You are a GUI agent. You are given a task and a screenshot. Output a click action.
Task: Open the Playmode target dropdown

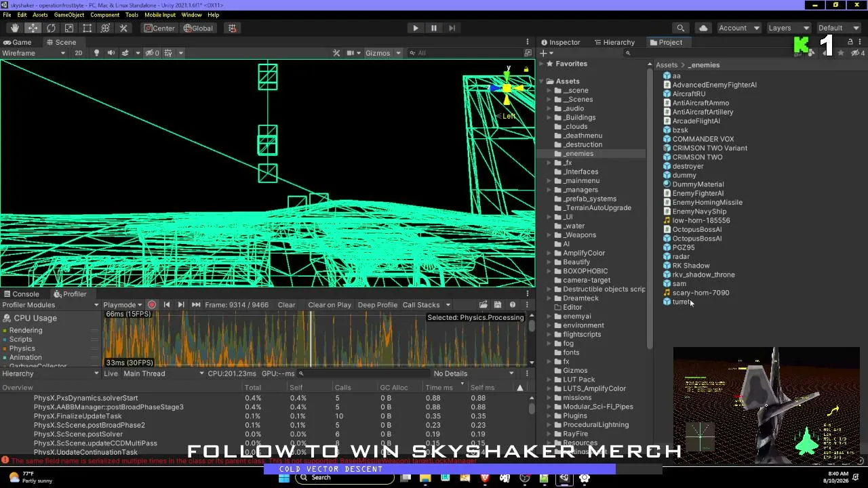point(123,305)
